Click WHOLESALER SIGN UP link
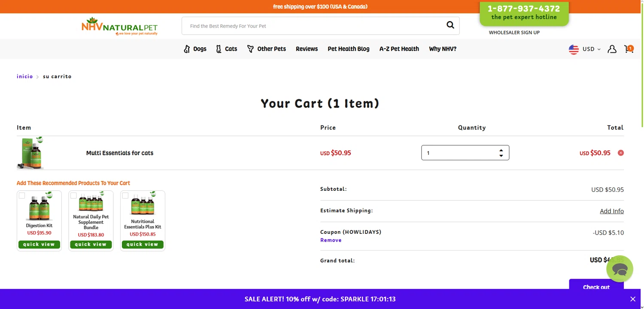This screenshot has width=644, height=309. [x=514, y=33]
